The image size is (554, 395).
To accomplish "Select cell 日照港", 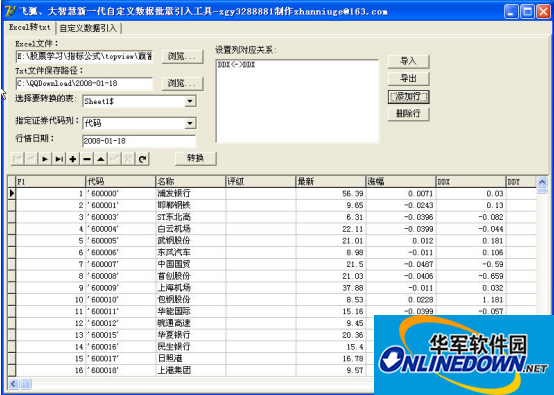I will click(190, 358).
